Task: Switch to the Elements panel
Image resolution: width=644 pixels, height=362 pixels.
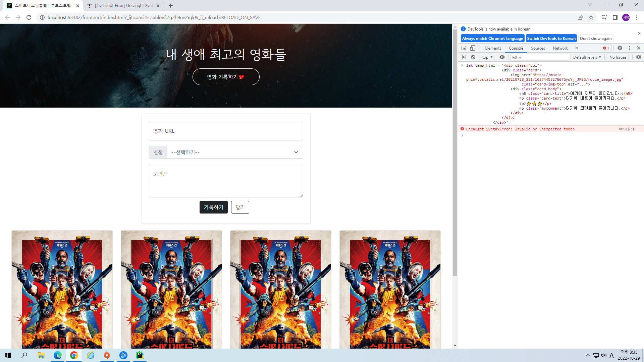Action: point(493,48)
